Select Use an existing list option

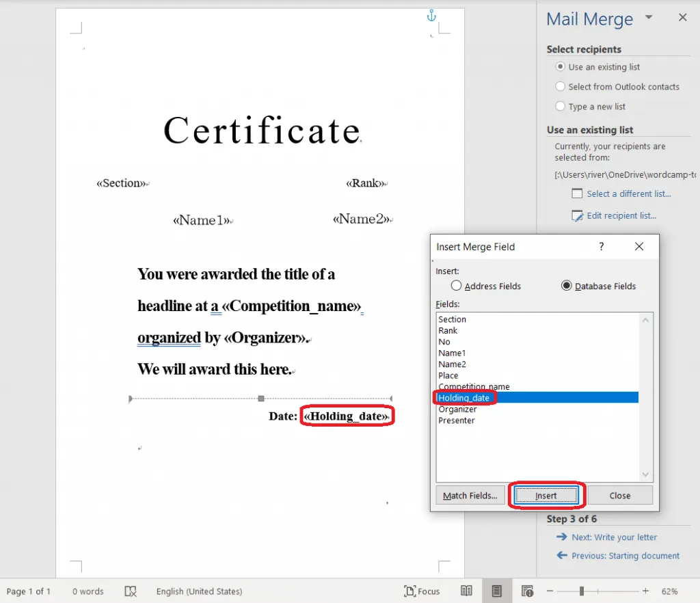(561, 67)
